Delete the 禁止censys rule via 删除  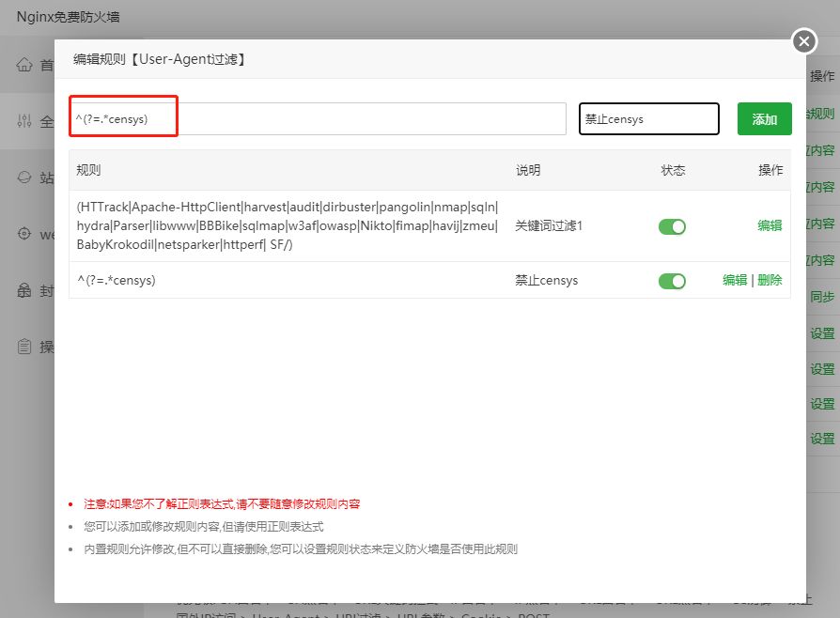(769, 281)
